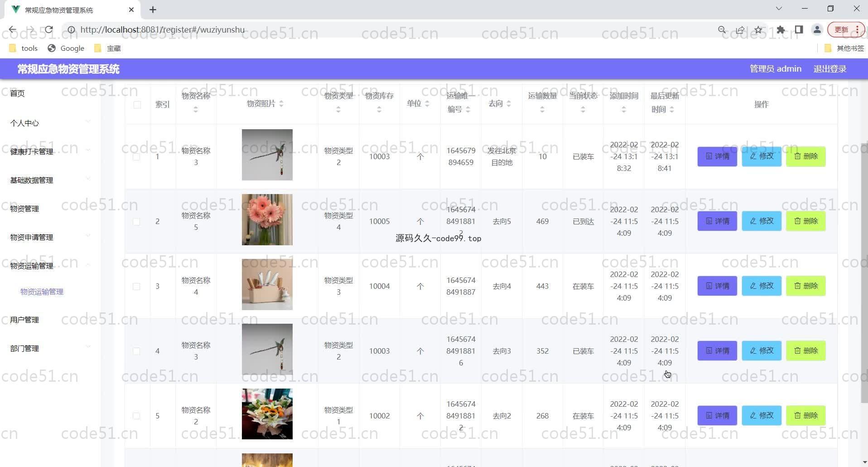Sort by 单位 column arrows
The width and height of the screenshot is (868, 467).
pyautogui.click(x=427, y=104)
